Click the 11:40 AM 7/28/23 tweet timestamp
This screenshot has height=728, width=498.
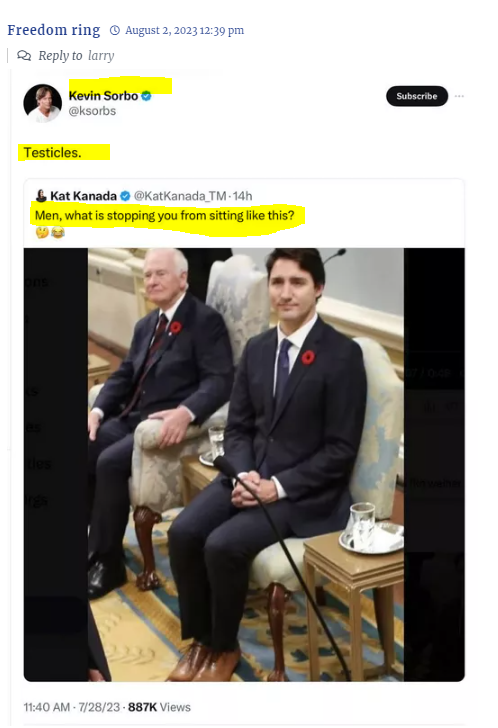[x=72, y=707]
